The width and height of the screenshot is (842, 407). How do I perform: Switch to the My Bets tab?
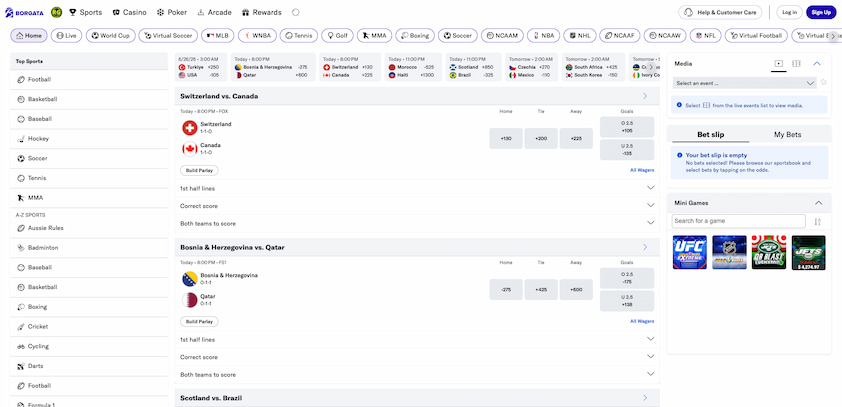tap(787, 135)
